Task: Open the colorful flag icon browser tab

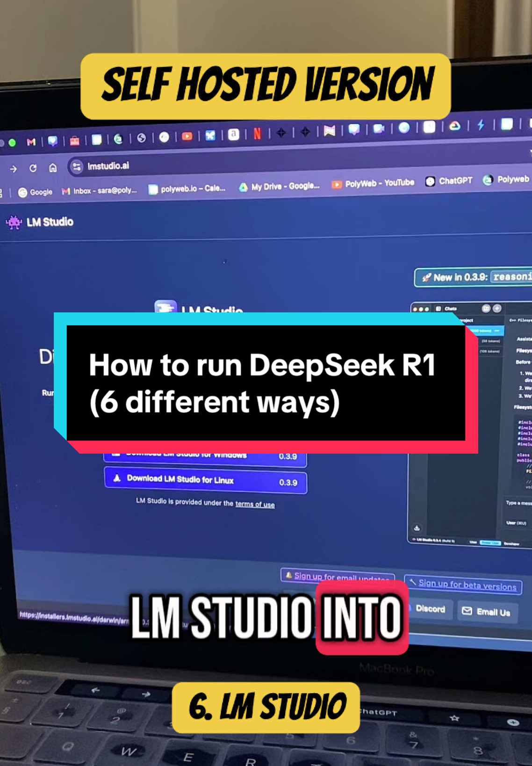Action: (x=330, y=131)
